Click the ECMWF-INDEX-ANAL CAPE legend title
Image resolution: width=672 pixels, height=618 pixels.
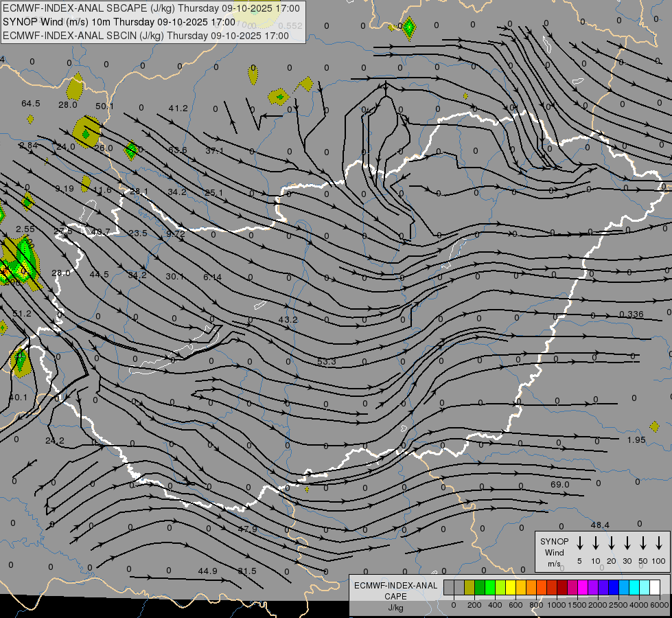coord(395,591)
